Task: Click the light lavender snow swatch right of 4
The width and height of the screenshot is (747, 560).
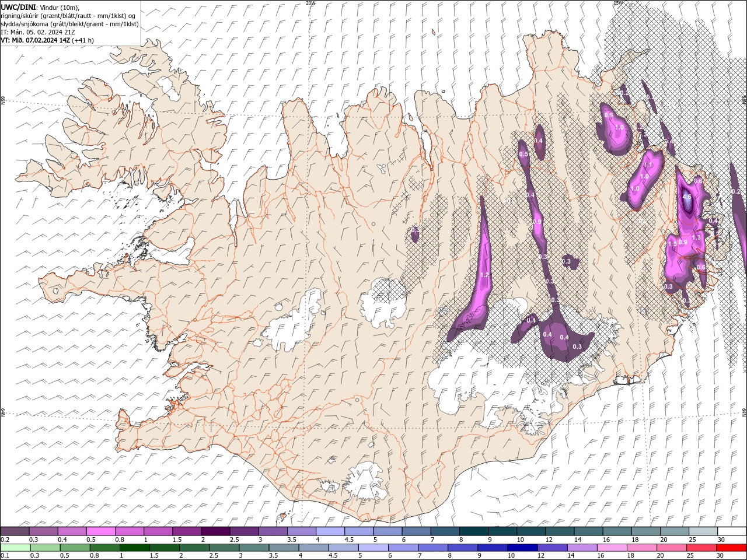Action: click(330, 531)
